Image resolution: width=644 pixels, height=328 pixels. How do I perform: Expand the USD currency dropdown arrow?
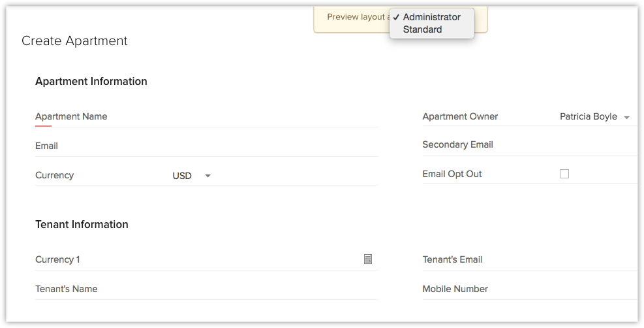(x=207, y=176)
